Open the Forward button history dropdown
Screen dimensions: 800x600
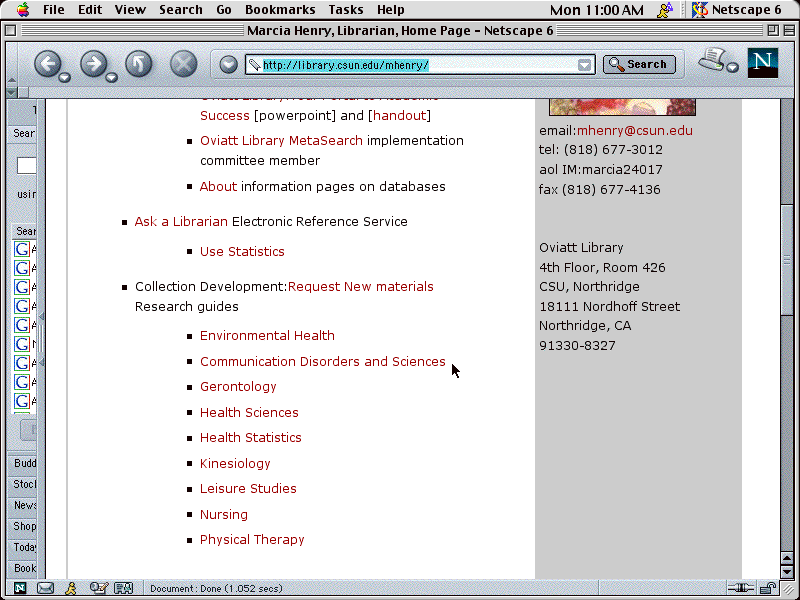tap(112, 78)
